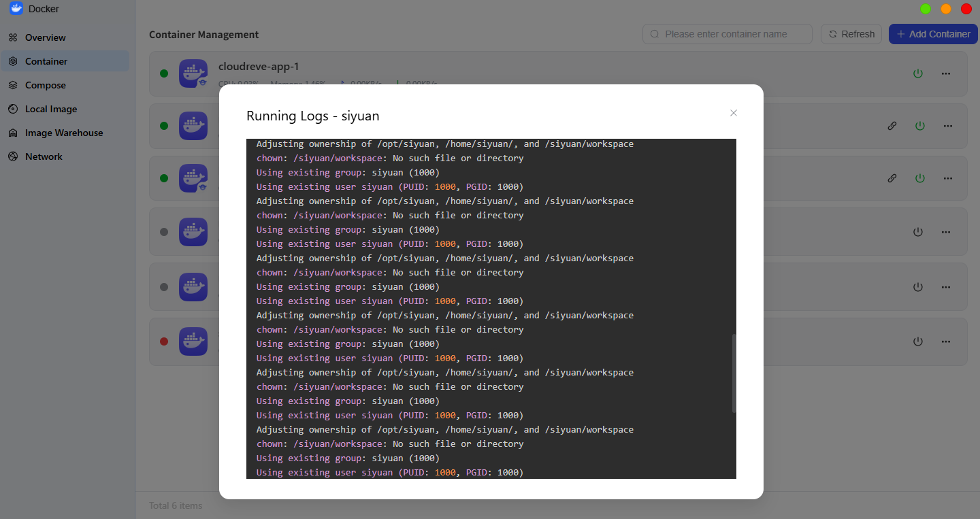Click the green window control dot
Viewport: 980px width, 519px height.
(926, 9)
